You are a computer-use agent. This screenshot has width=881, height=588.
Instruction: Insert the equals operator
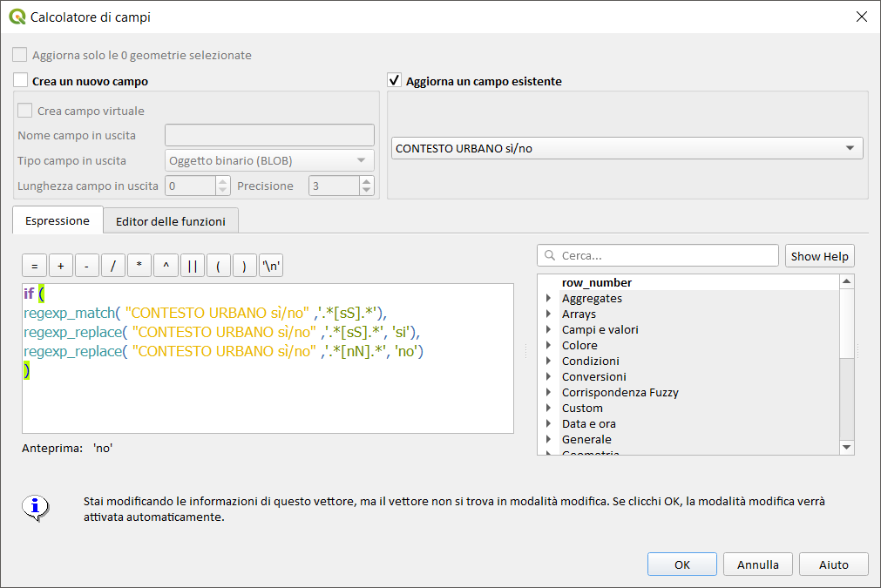(x=34, y=267)
